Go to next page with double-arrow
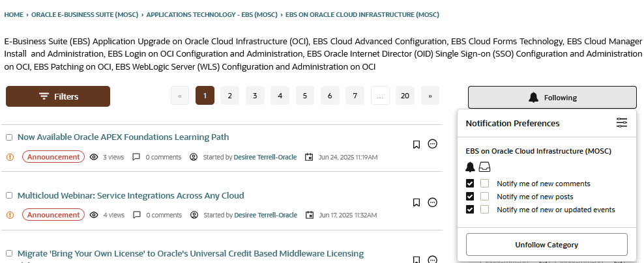 pos(430,96)
